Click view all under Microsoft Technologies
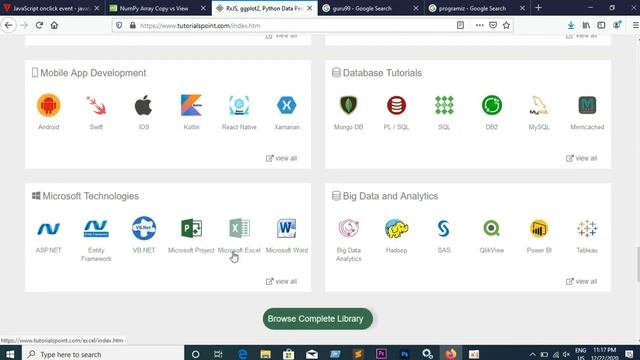This screenshot has height=360, width=640. click(x=281, y=281)
